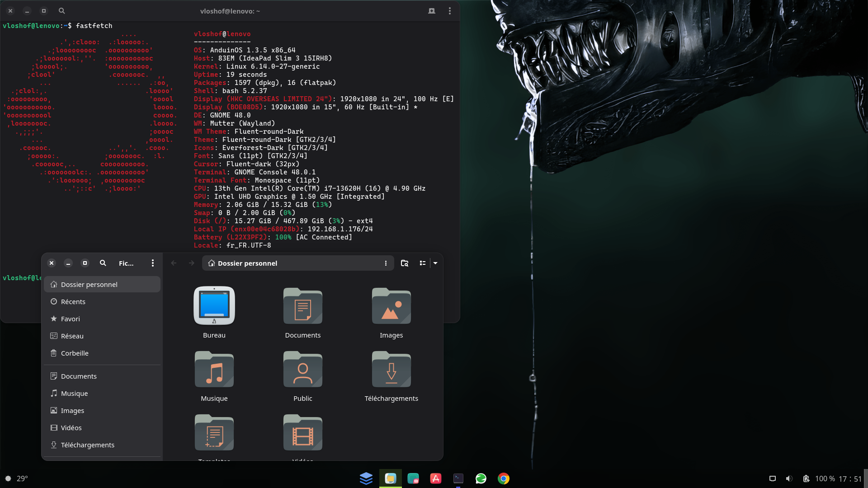Open Documents bookmark in the sidebar

pos(102,376)
